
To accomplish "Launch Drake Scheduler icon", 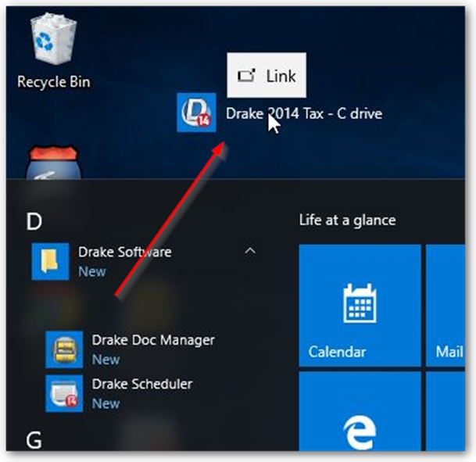I will pyautogui.click(x=64, y=394).
